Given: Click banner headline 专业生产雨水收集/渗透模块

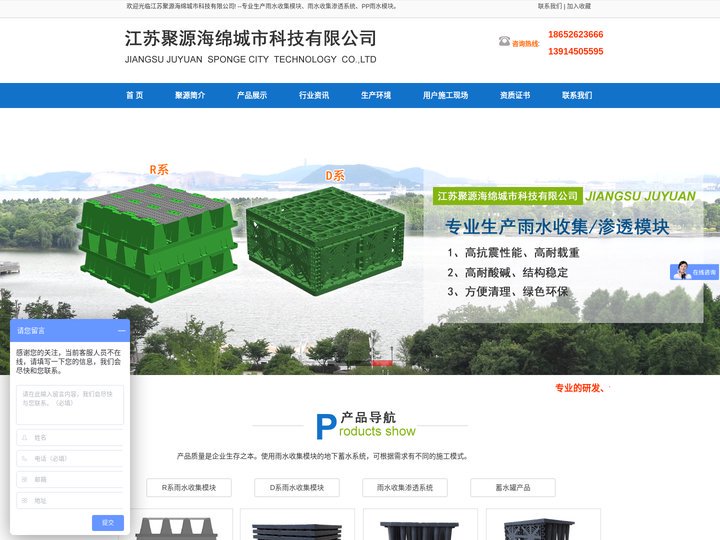Looking at the screenshot, I should [x=557, y=227].
